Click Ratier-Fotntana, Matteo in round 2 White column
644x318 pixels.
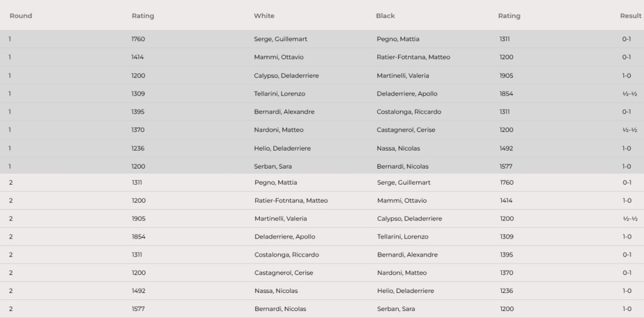click(x=291, y=200)
